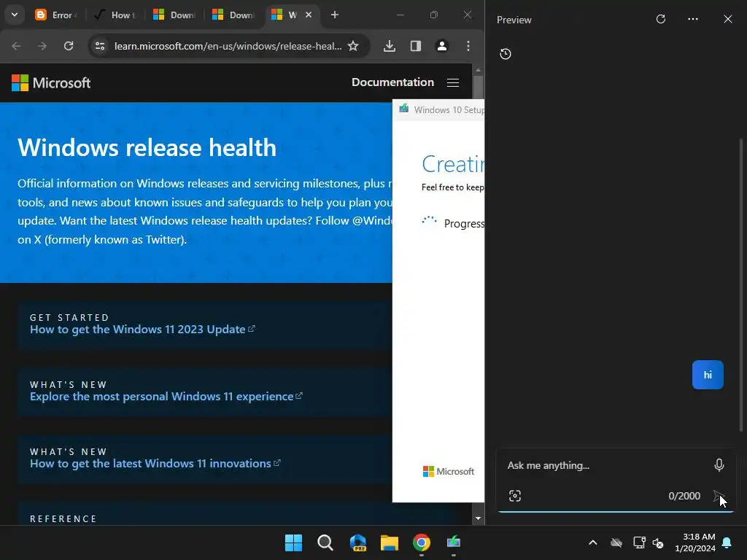Click the page scrollbar up arrow
The width and height of the screenshot is (747, 560).
[478, 69]
